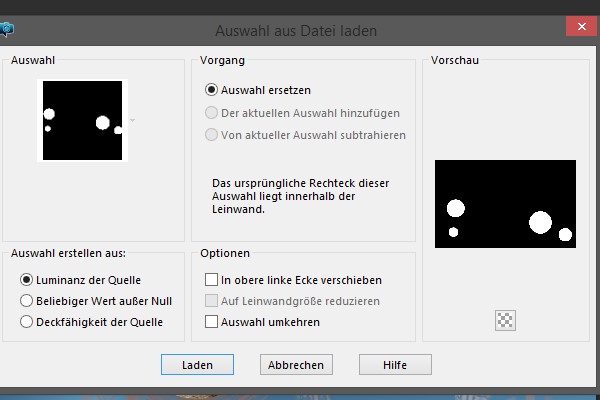The width and height of the screenshot is (600, 400).
Task: Choose Der aktuellen Auswahl hinzufügen option
Action: coord(211,113)
